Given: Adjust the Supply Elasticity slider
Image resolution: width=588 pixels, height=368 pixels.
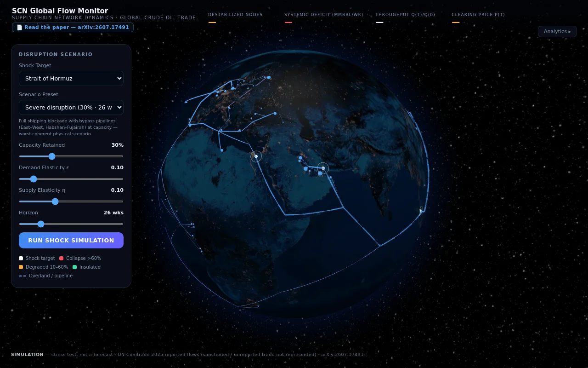Looking at the screenshot, I should [71, 201].
